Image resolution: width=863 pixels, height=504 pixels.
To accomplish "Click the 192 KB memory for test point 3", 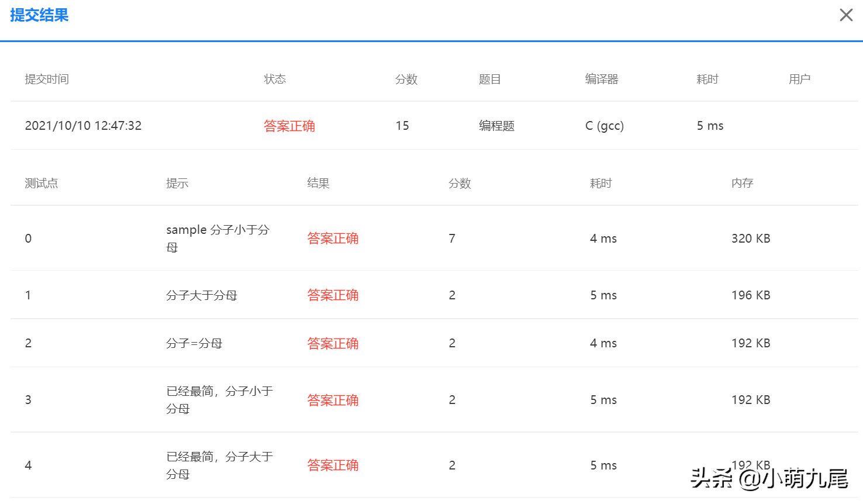I will coord(751,400).
